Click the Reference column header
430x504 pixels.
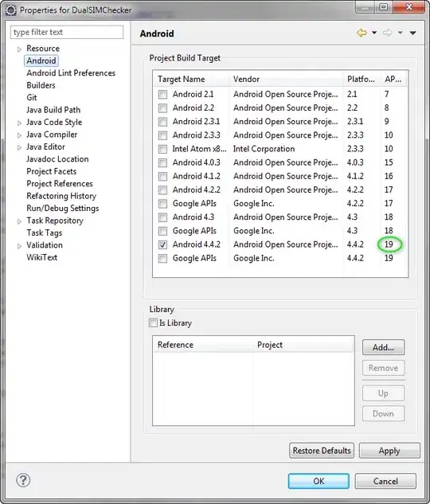tap(203, 345)
